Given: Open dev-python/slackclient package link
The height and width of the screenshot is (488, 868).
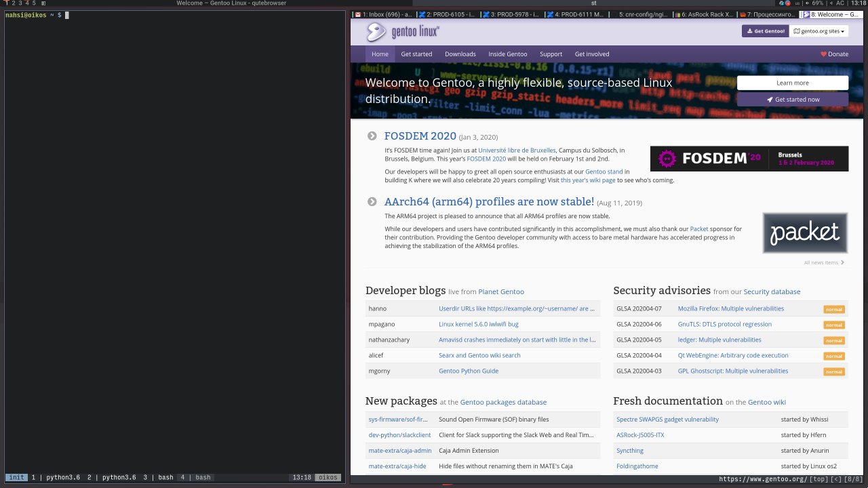Looking at the screenshot, I should pos(399,435).
